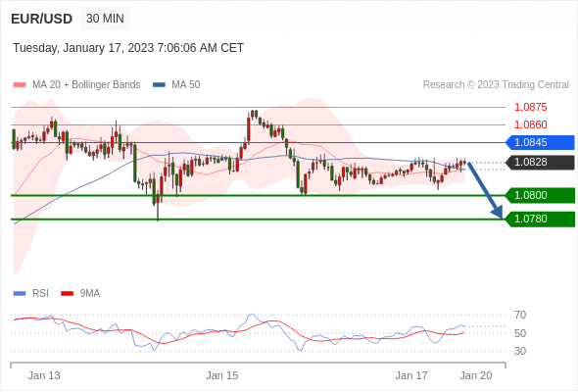This screenshot has width=578, height=392.
Task: Click the 9MA red legend swatch
Action: (67, 294)
